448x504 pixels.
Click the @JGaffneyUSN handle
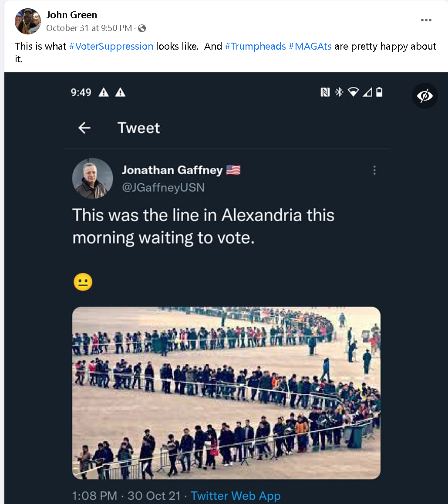(163, 187)
